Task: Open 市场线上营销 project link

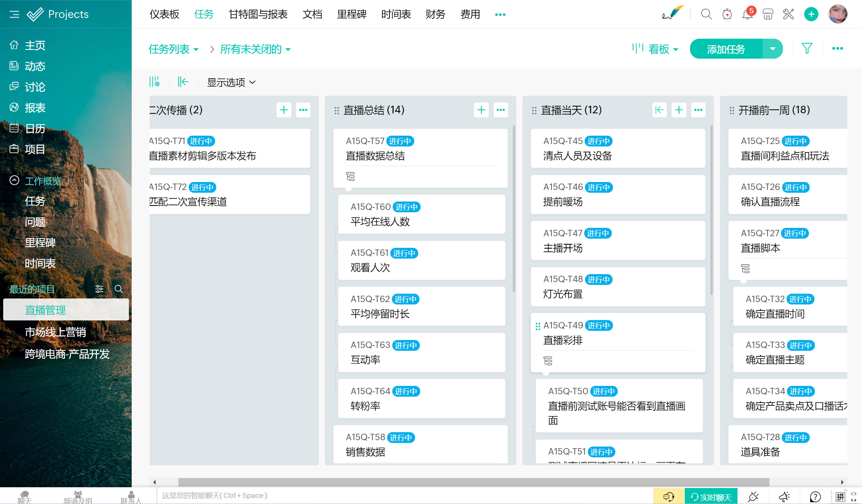Action: 55,332
